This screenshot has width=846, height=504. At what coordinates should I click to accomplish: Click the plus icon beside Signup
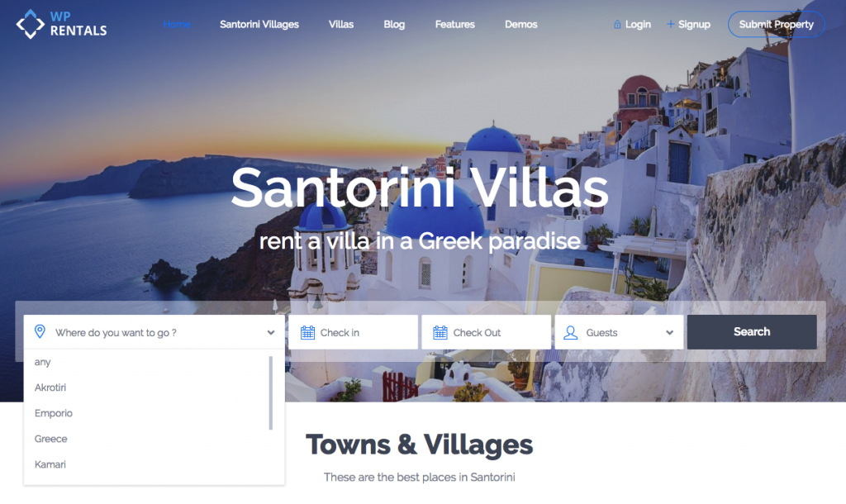670,24
